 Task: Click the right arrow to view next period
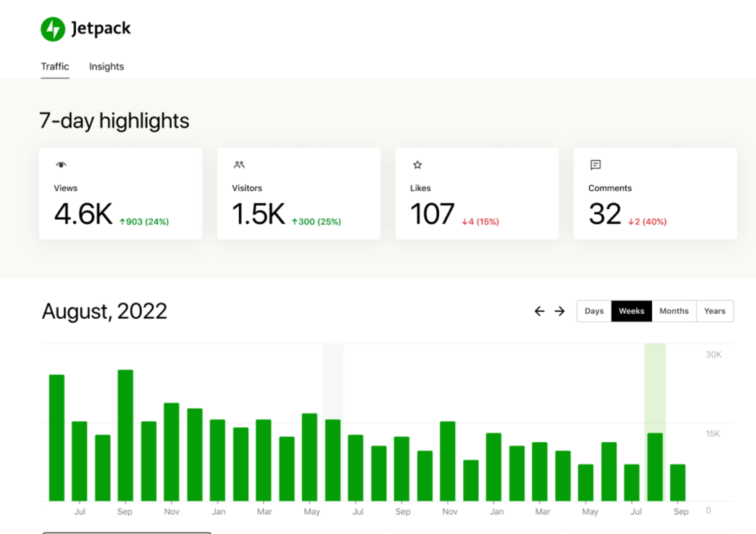click(x=559, y=311)
